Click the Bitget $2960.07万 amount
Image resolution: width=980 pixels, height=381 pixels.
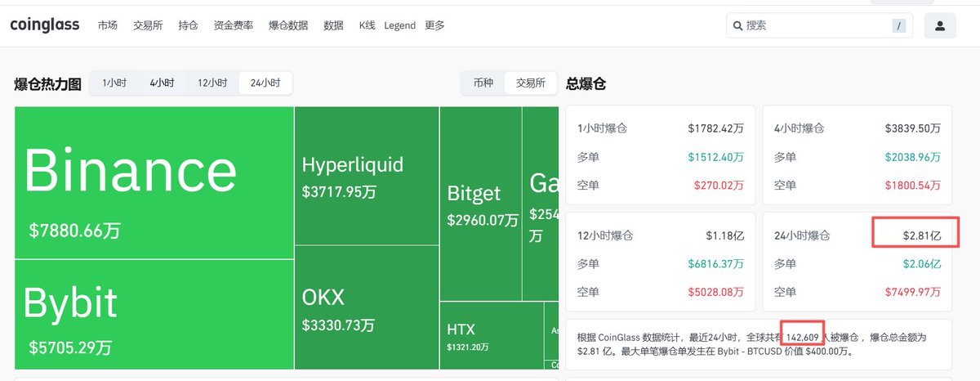(x=483, y=220)
